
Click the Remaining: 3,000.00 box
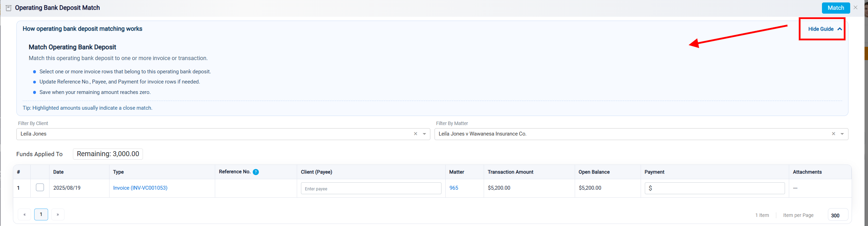click(108, 154)
